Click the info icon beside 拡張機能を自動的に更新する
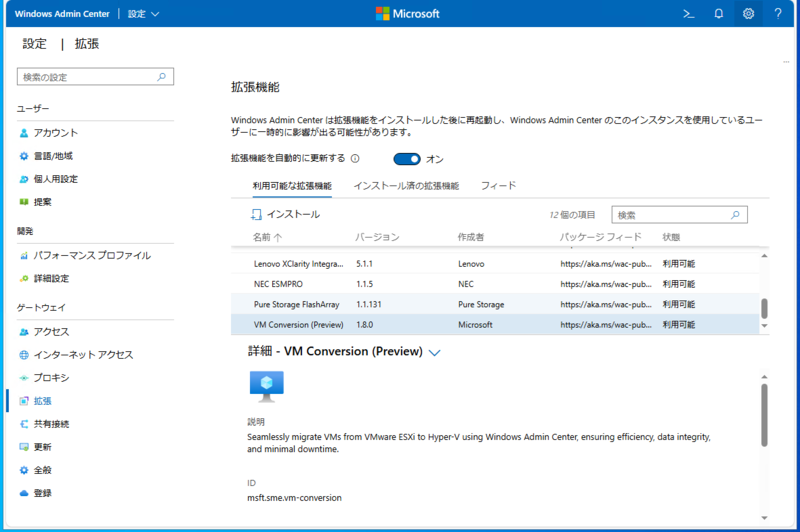 coord(355,159)
